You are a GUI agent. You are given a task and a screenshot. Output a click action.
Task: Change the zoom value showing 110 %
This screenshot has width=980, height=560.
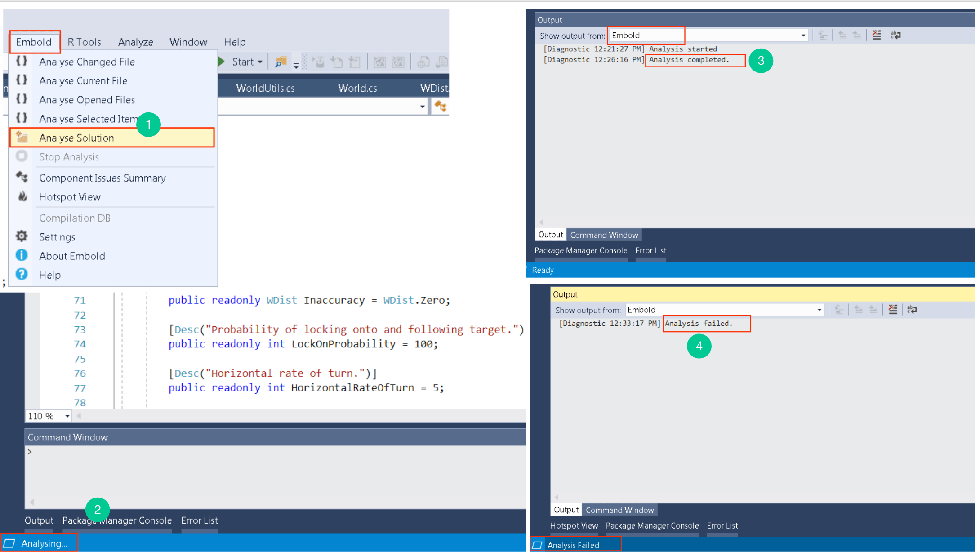coord(40,416)
